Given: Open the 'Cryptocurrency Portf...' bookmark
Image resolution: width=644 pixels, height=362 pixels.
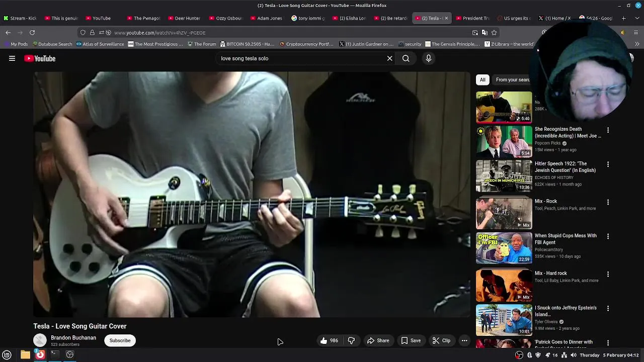Looking at the screenshot, I should [x=306, y=44].
